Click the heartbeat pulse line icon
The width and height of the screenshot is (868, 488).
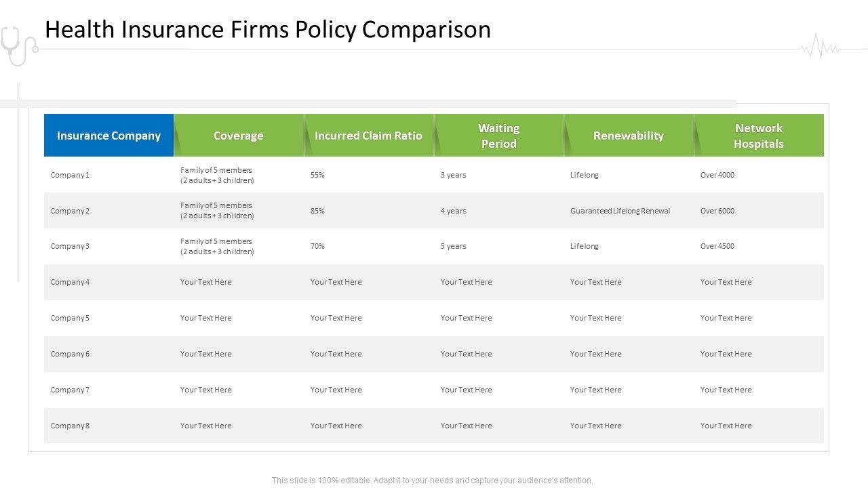click(819, 47)
